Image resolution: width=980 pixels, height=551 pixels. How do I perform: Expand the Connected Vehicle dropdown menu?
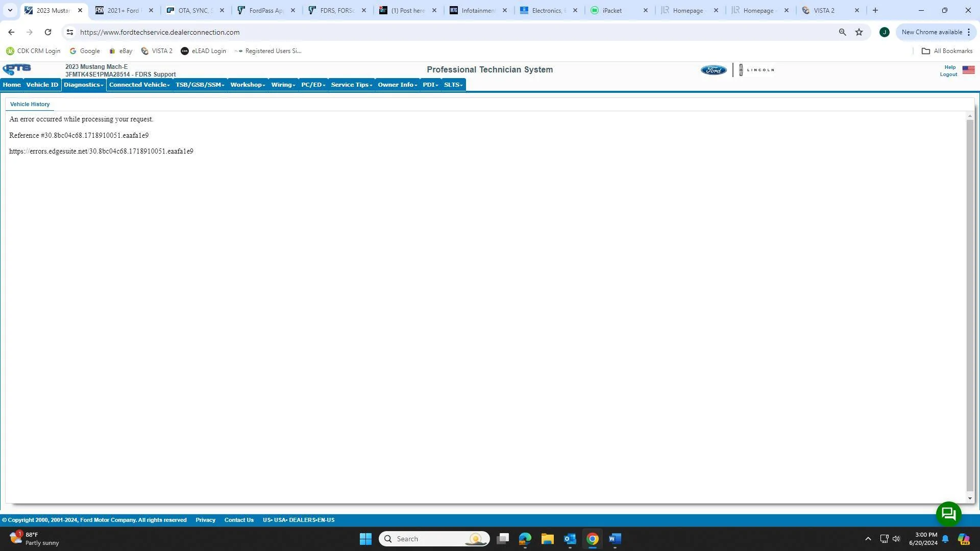[x=139, y=85]
